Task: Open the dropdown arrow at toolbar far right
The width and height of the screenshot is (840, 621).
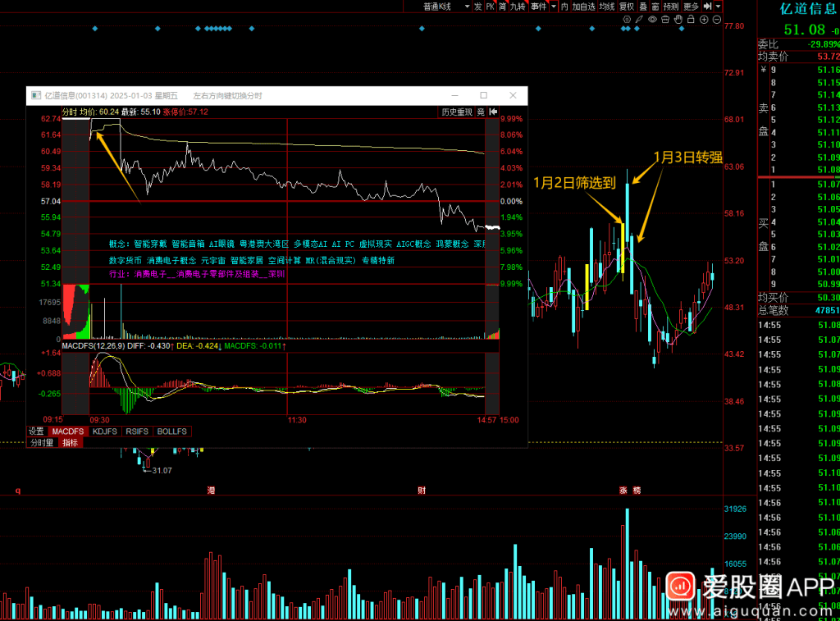Action: pos(718,7)
